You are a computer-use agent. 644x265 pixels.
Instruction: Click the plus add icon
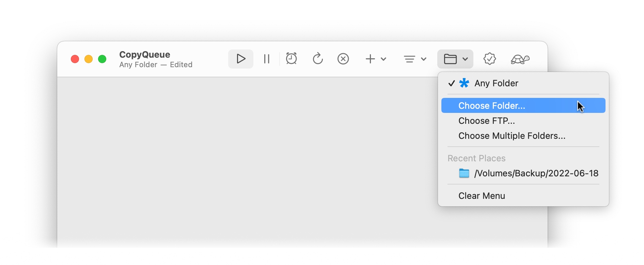click(370, 59)
